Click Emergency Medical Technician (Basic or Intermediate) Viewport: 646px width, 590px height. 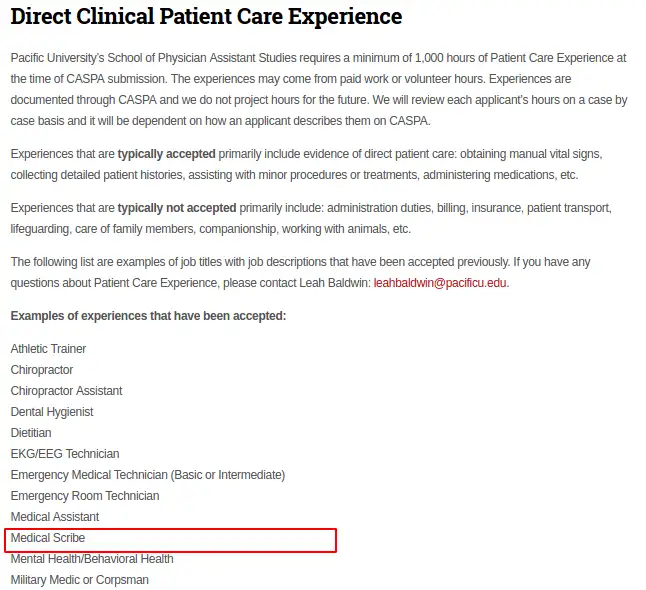147,475
